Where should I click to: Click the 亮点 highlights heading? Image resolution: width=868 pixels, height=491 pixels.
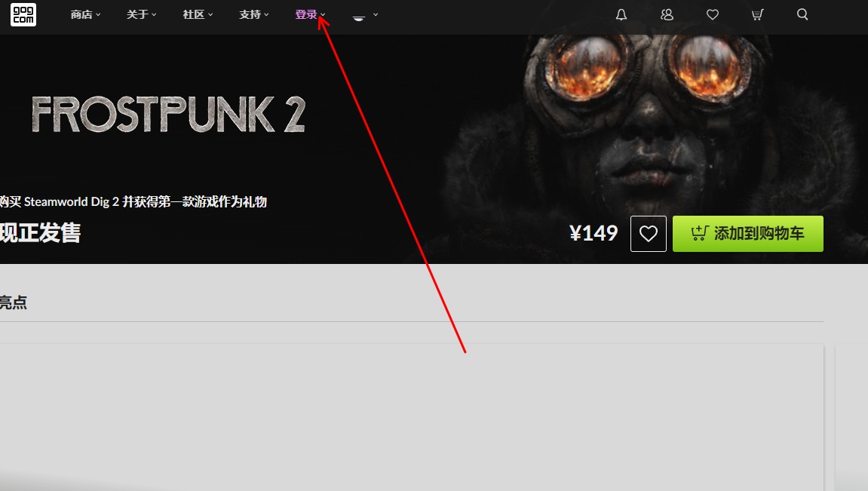click(14, 302)
